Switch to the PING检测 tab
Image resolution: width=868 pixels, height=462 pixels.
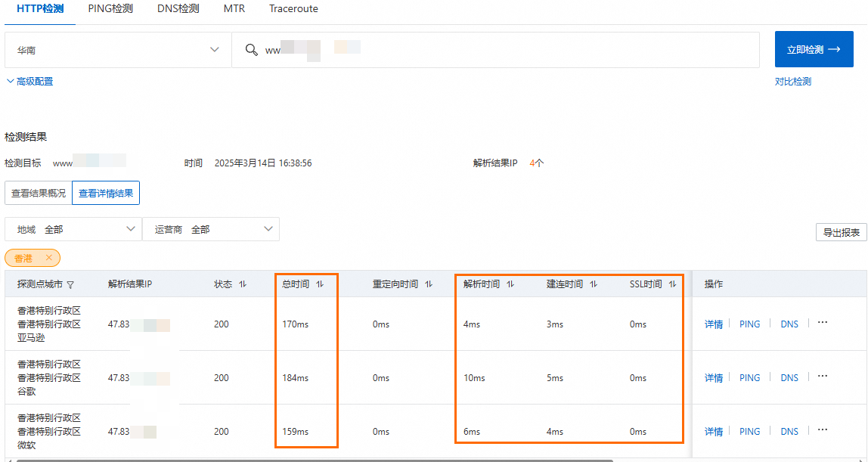[x=109, y=9]
